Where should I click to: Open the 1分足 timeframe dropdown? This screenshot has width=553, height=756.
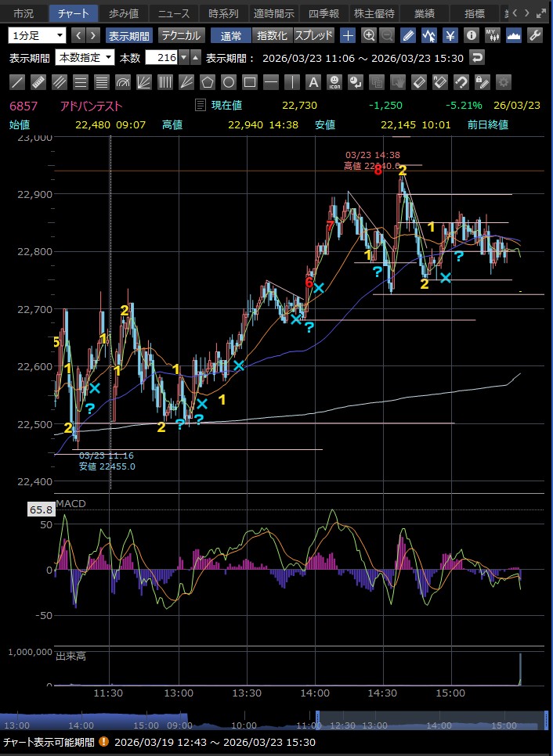tap(38, 35)
